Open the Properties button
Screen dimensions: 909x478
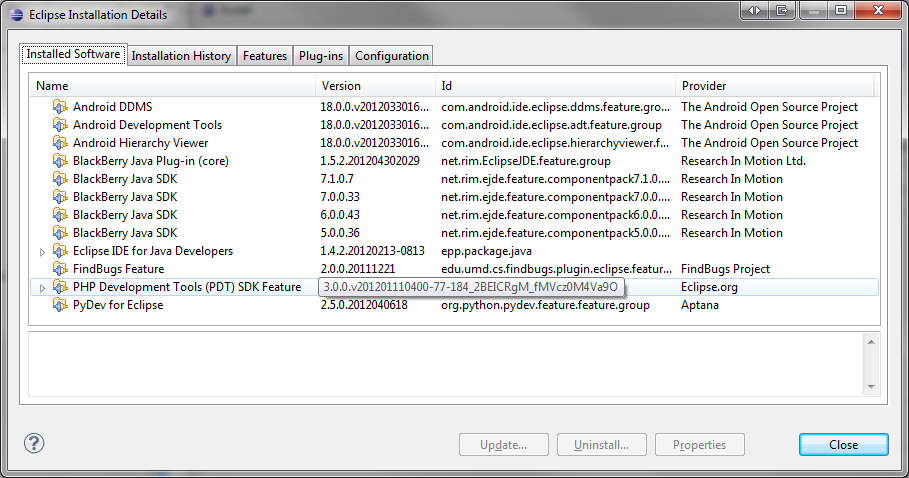click(700, 444)
